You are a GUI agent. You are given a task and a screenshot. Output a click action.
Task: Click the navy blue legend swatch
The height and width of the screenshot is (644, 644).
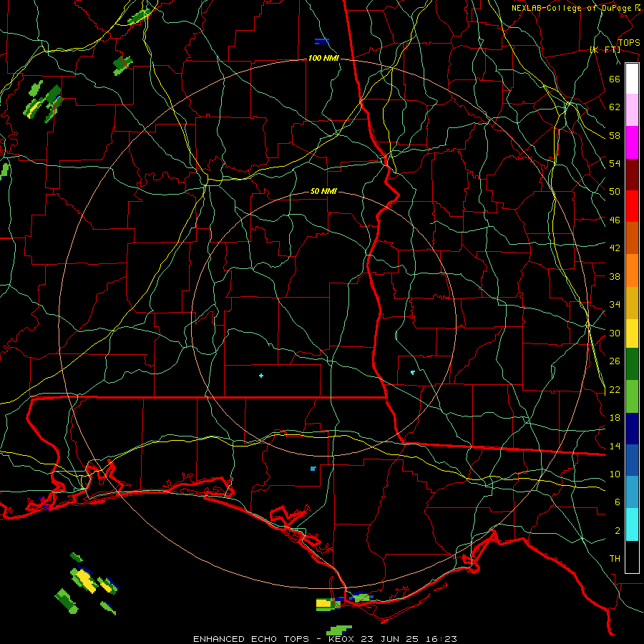tap(632, 429)
